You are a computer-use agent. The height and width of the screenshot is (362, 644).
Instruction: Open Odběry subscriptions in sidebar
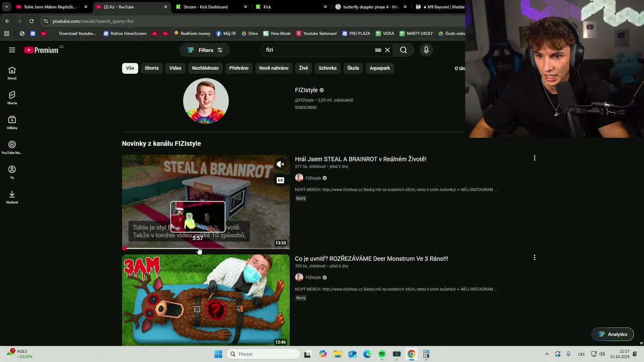point(12,123)
